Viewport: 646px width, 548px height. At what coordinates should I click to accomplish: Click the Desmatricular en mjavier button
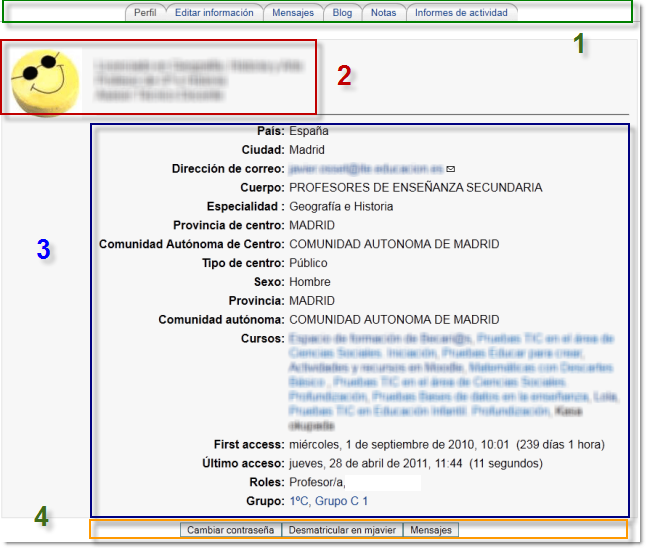coord(341,530)
